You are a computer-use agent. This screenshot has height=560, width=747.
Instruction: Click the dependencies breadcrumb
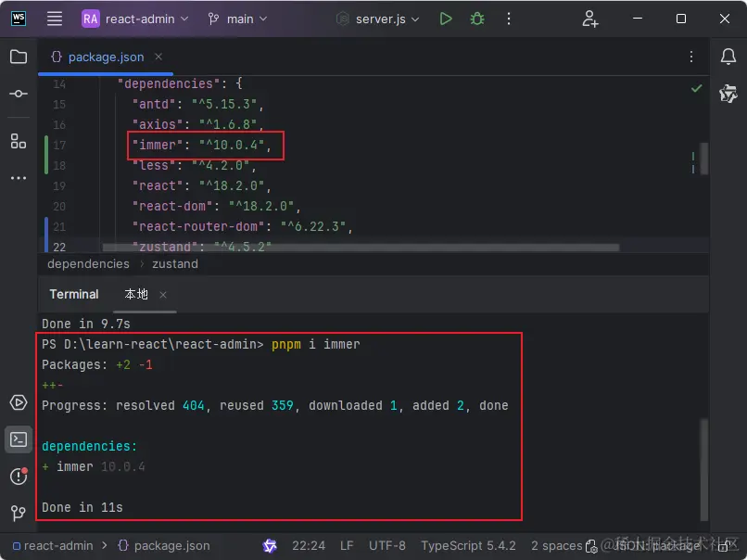pos(88,264)
